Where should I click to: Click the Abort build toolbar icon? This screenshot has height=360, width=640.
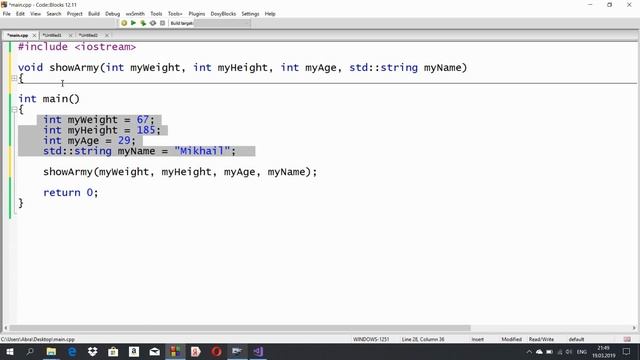[x=162, y=23]
